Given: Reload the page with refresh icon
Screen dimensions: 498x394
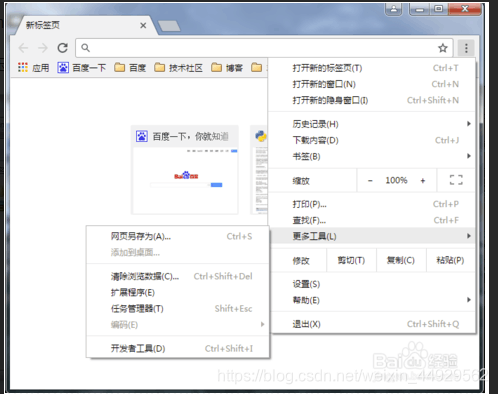Looking at the screenshot, I should pos(62,48).
